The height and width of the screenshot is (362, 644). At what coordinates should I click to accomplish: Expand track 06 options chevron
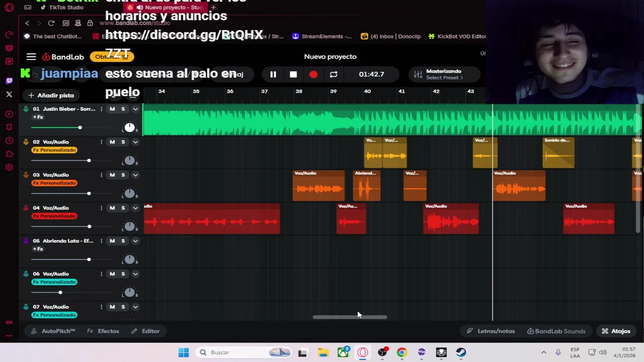point(135,274)
